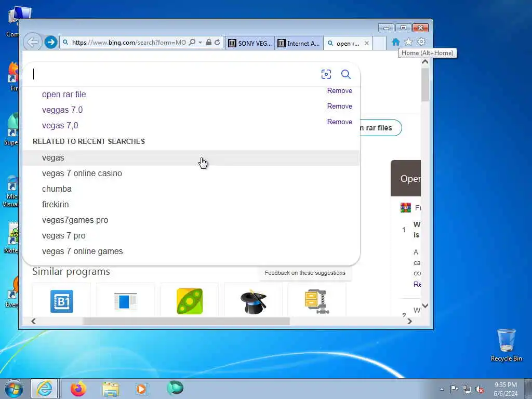Click the address bar search magnifier icon
532x399 pixels.
pyautogui.click(x=192, y=43)
